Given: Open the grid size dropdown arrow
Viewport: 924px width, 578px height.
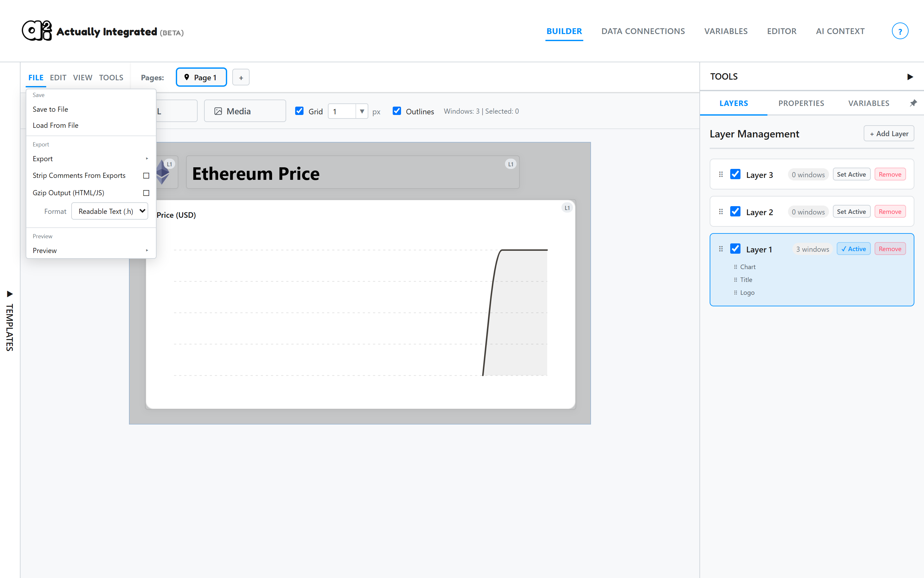Looking at the screenshot, I should coord(362,111).
